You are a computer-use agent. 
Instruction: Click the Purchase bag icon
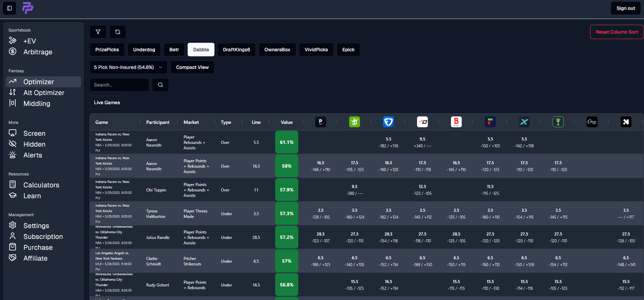point(12,247)
